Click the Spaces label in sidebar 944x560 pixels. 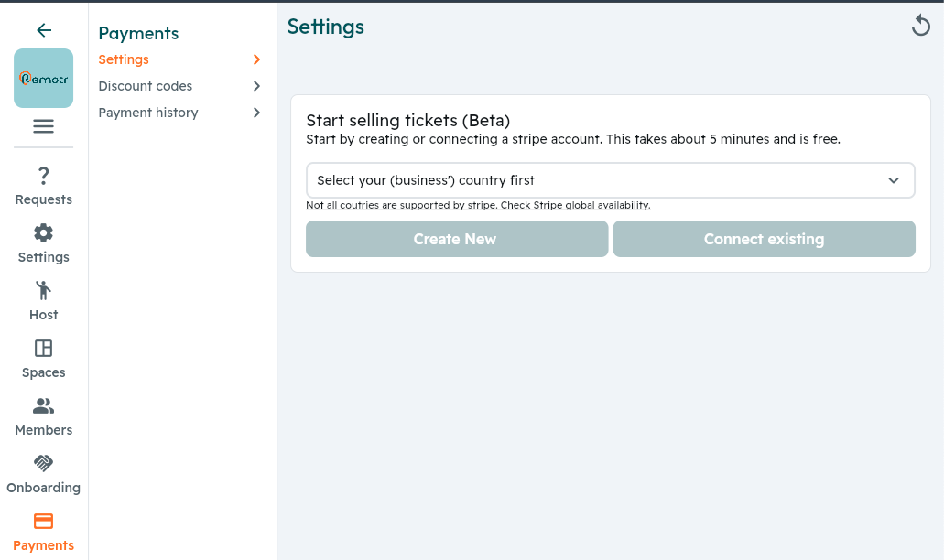click(43, 373)
